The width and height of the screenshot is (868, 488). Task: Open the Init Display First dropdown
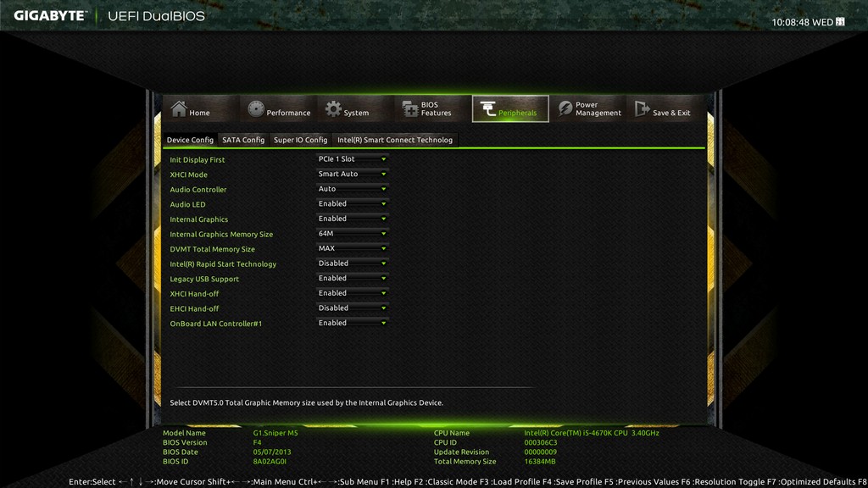tap(352, 158)
